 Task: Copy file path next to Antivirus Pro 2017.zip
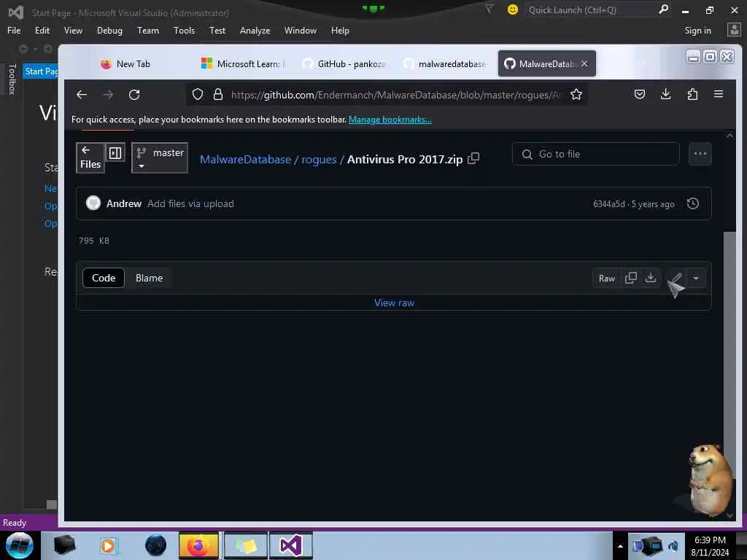click(x=473, y=158)
